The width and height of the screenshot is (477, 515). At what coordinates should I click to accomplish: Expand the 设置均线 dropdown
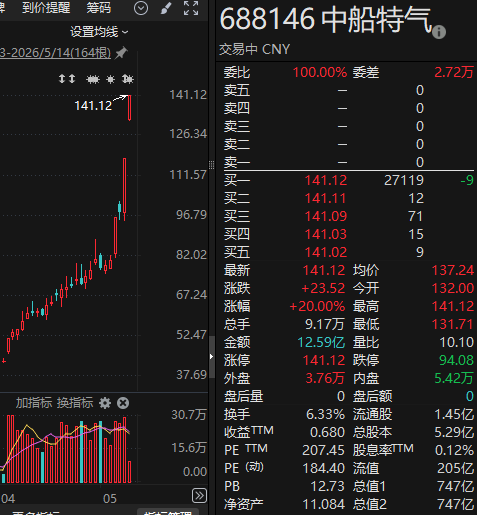pyautogui.click(x=99, y=32)
